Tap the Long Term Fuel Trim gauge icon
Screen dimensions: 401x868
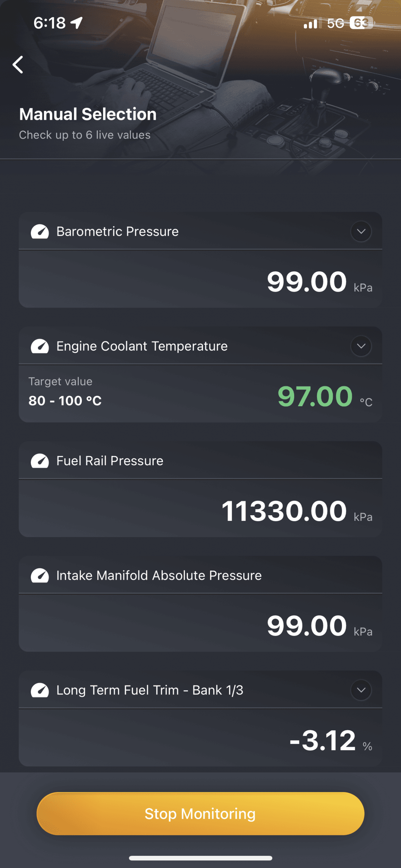pyautogui.click(x=40, y=690)
